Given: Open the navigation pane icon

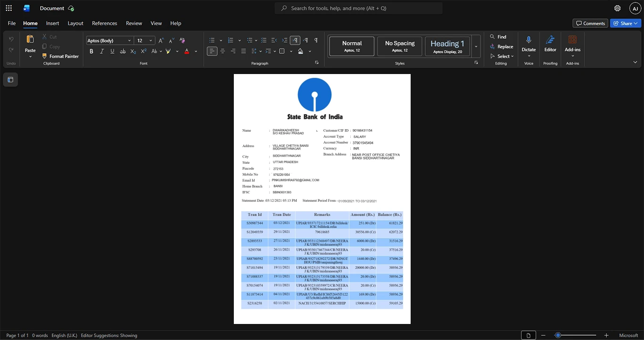Looking at the screenshot, I should coord(10,80).
